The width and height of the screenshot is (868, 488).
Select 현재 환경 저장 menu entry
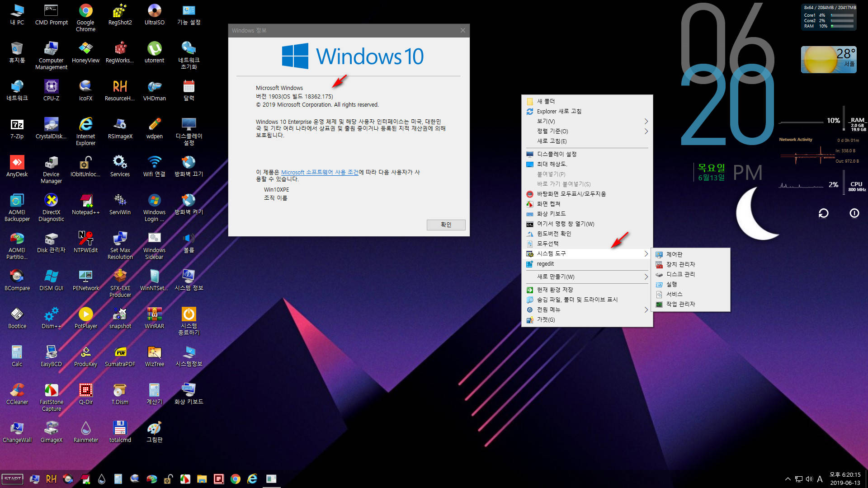point(587,290)
